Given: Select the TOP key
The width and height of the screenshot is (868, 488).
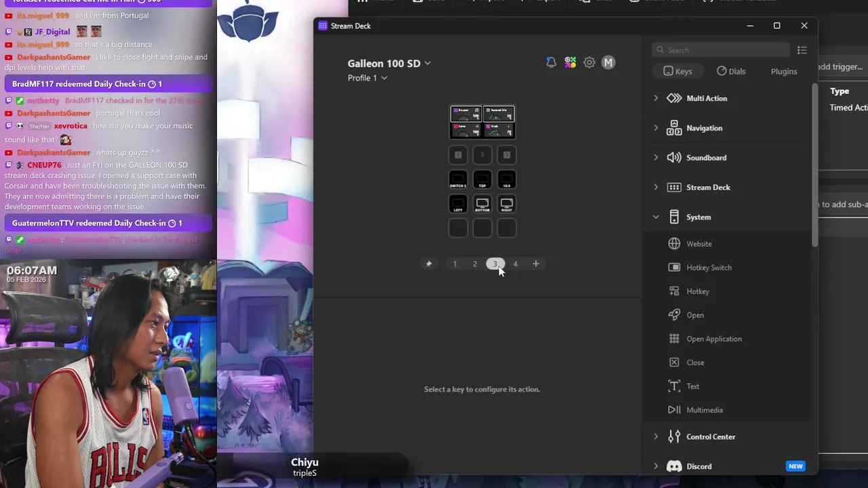Looking at the screenshot, I should (482, 180).
